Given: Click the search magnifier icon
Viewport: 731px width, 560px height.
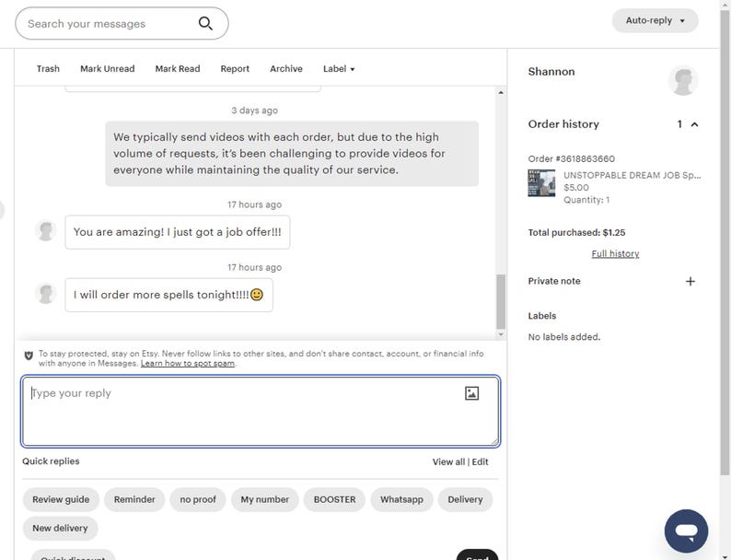Looking at the screenshot, I should (205, 23).
